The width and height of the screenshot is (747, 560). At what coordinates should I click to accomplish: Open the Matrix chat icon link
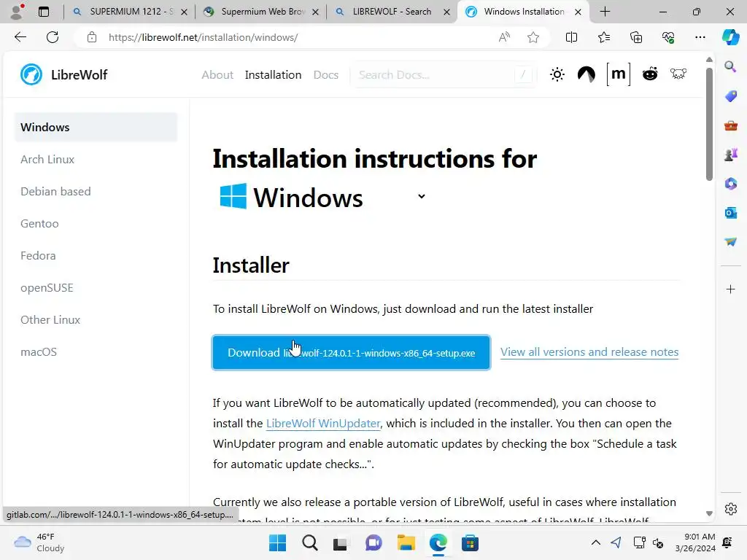(x=619, y=74)
